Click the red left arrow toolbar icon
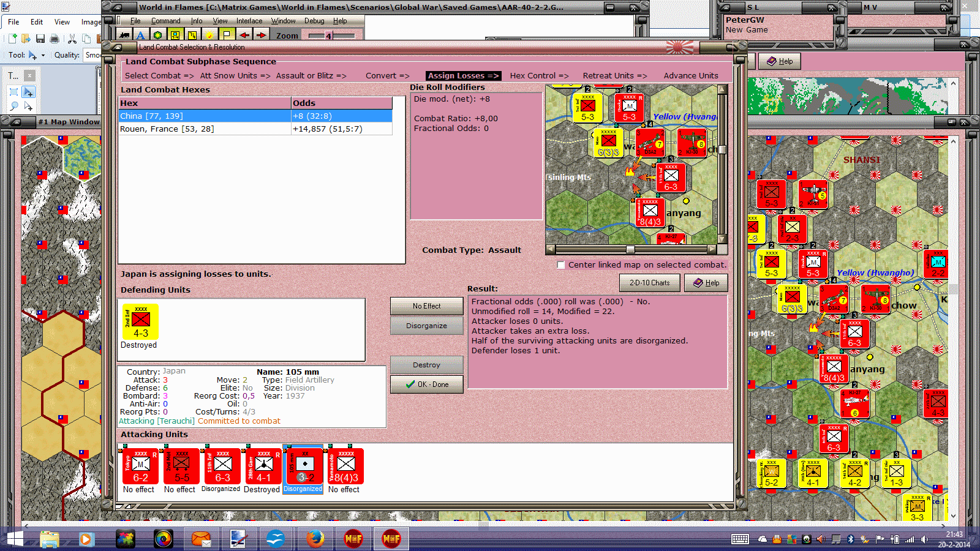This screenshot has height=551, width=980. click(x=244, y=35)
